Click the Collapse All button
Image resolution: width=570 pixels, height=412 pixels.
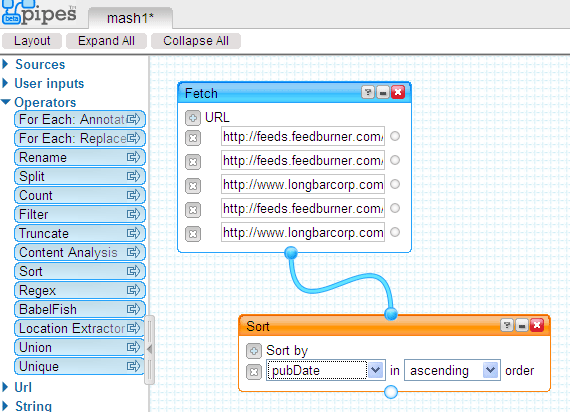click(x=196, y=41)
